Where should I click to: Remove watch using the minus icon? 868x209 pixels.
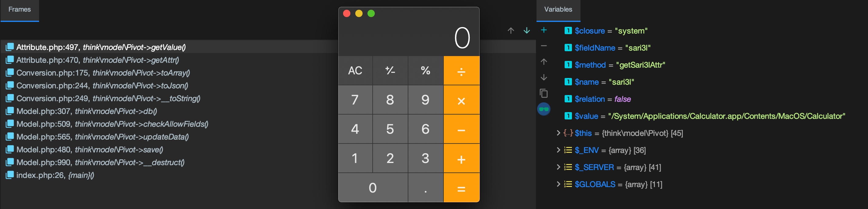(544, 46)
